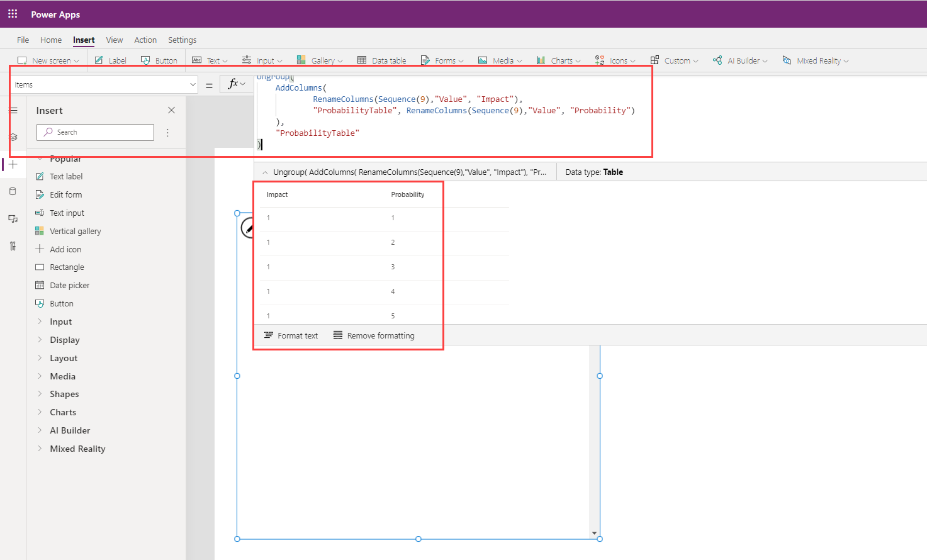Open the Power Apps app launcher waffle
927x560 pixels.
(x=13, y=14)
